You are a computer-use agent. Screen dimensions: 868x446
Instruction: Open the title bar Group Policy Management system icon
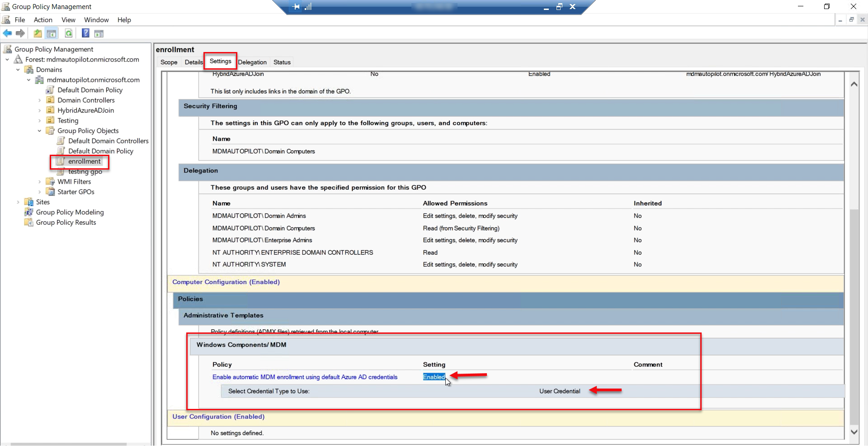coord(6,6)
